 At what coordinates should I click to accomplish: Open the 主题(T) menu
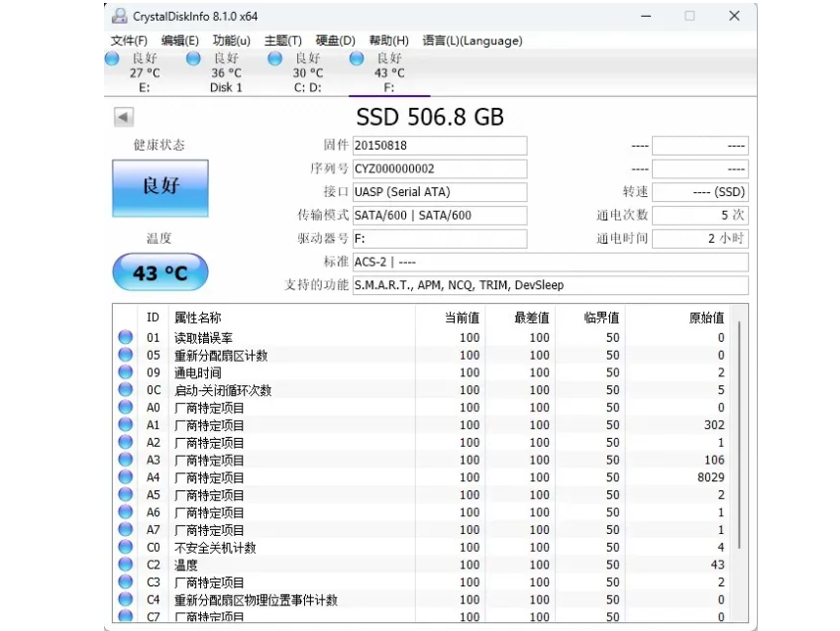(283, 41)
